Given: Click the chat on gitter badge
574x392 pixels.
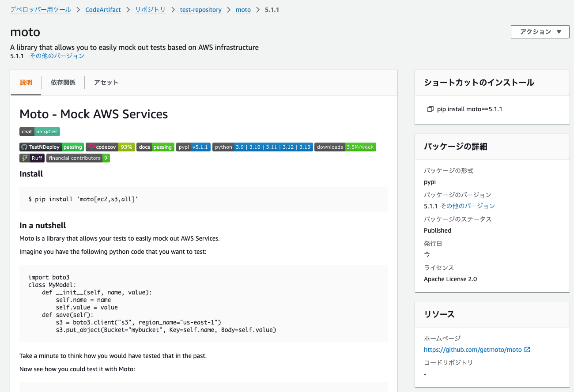Looking at the screenshot, I should coord(39,132).
